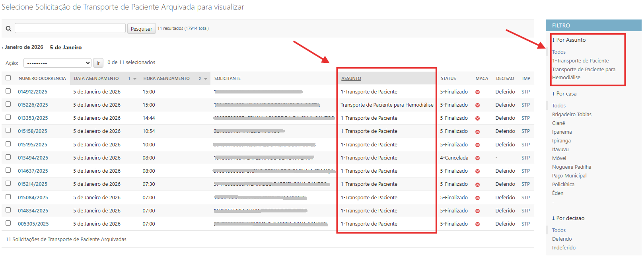Toggle sort arrow on DATA AGENDAMENTO column
The image size is (644, 257).
tap(135, 79)
